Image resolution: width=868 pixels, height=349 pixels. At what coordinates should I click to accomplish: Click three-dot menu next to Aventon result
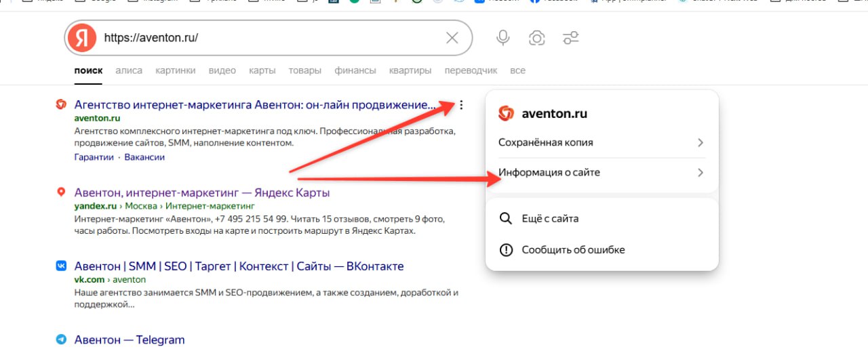[x=461, y=105]
